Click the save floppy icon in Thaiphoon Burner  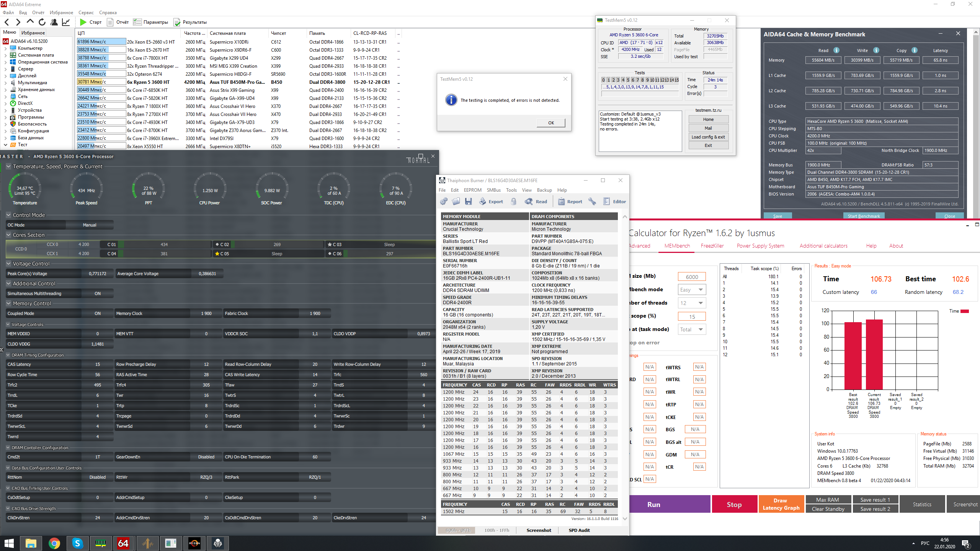click(x=468, y=202)
